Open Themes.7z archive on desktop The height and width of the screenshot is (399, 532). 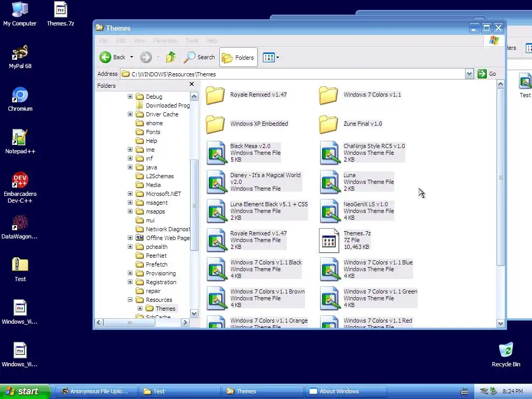tap(60, 14)
